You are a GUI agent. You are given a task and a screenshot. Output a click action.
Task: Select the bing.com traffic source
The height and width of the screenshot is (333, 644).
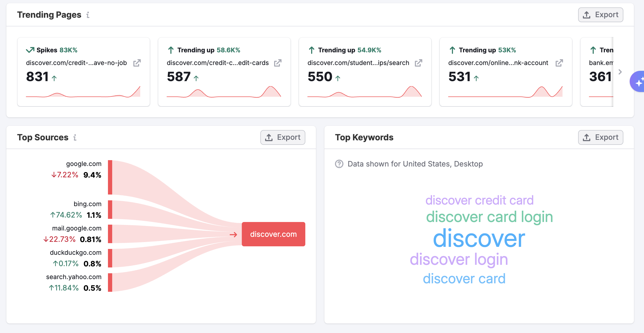pyautogui.click(x=87, y=204)
